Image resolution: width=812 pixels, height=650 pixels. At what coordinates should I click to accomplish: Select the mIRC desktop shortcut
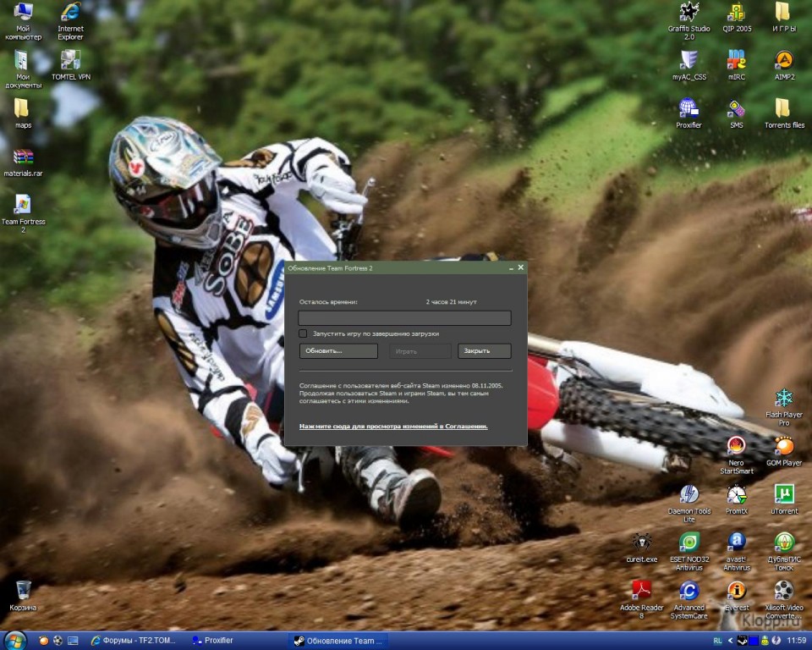[x=737, y=61]
